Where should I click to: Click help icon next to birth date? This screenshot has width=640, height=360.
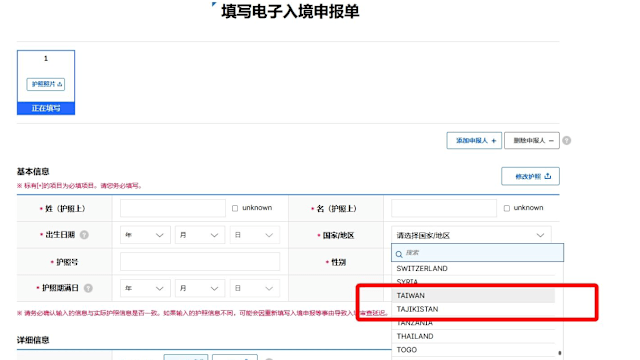point(84,235)
